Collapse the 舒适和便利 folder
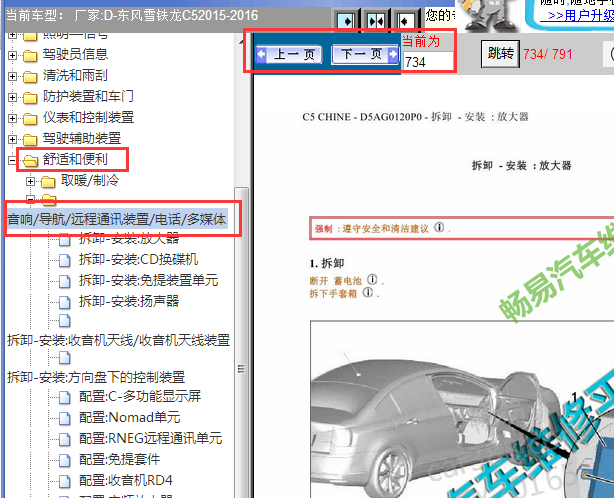 pos(12,160)
